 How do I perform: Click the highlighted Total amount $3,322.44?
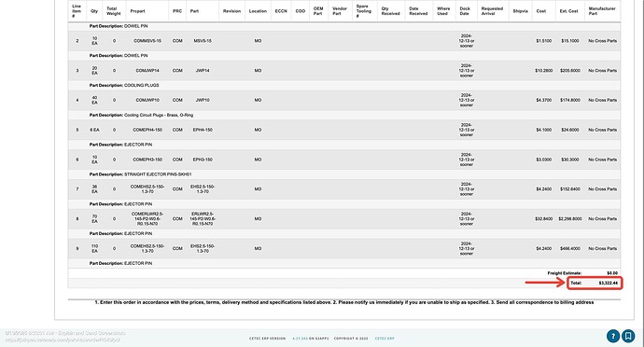pyautogui.click(x=609, y=283)
